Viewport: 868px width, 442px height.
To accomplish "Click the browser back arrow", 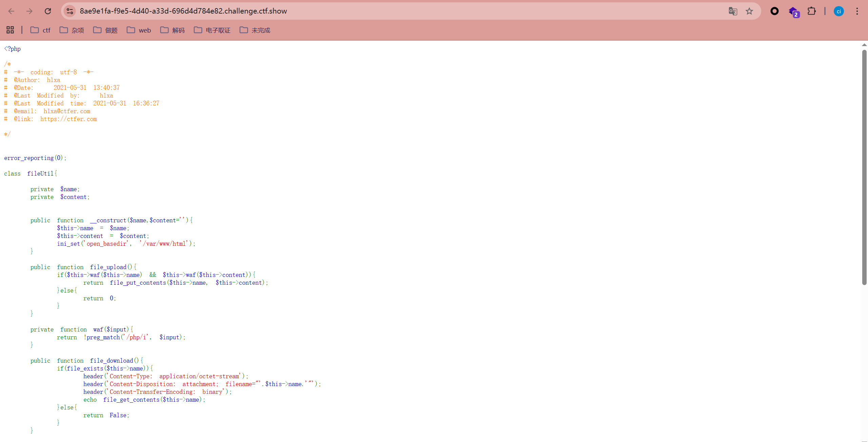I will point(11,11).
